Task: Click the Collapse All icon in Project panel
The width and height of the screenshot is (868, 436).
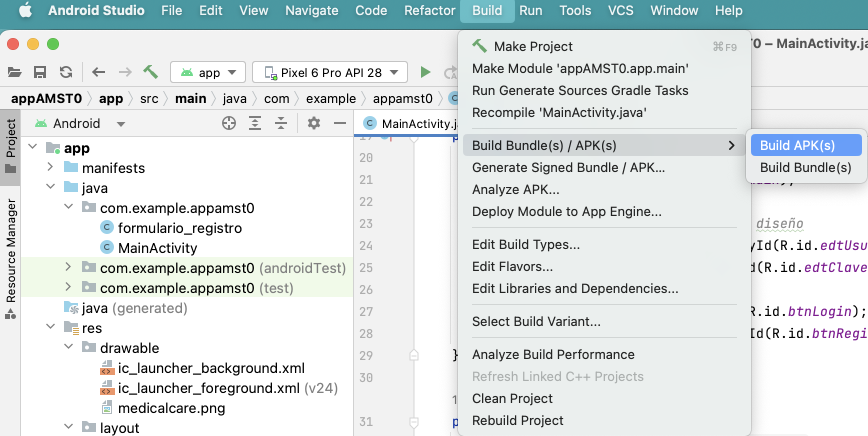Action: click(x=281, y=123)
